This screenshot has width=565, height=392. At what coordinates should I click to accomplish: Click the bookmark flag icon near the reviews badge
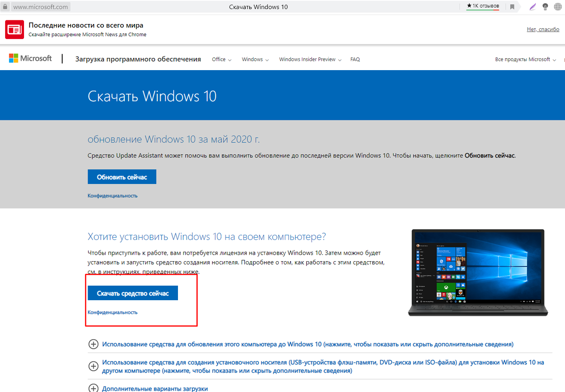512,6
